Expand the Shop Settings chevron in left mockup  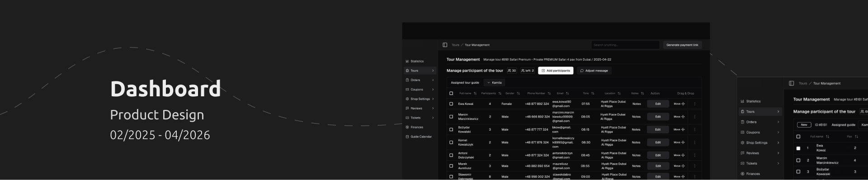(433, 99)
